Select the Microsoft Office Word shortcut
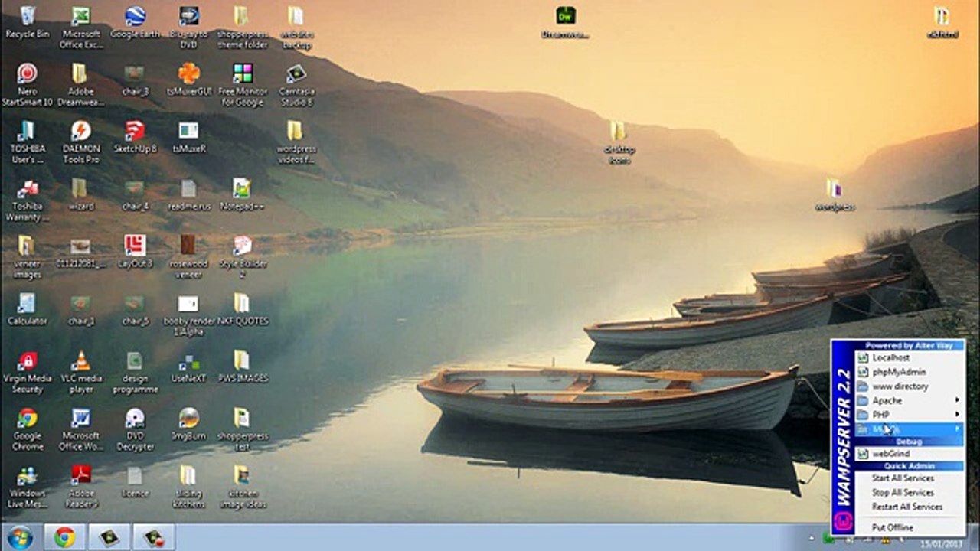980x551 pixels. pos(80,429)
